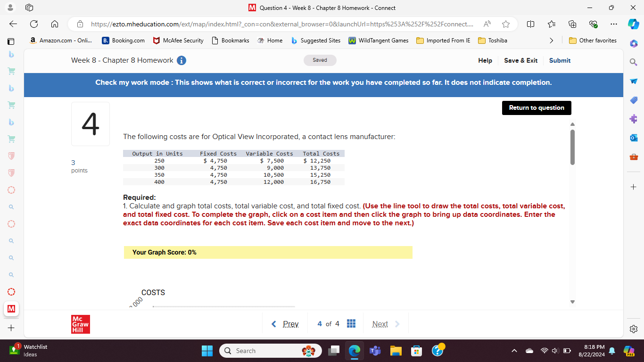644x362 pixels.
Task: Submit the homework assignment
Action: coord(560,60)
